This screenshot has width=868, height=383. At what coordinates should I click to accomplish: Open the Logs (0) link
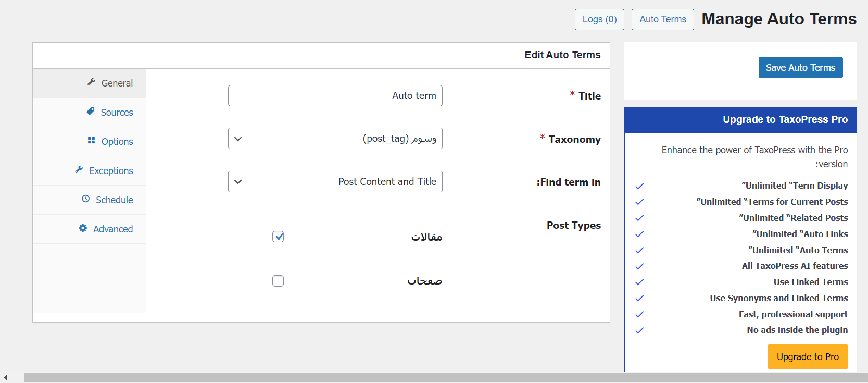click(x=599, y=20)
